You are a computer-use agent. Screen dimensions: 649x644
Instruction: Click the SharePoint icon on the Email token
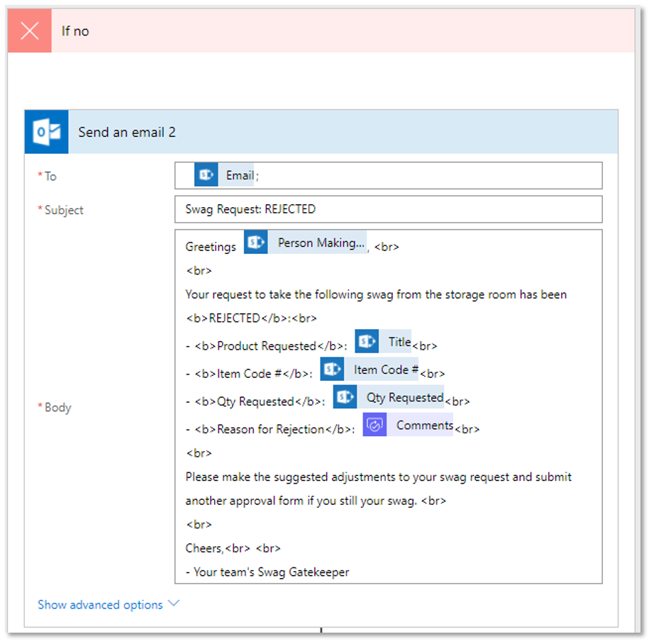coord(206,175)
